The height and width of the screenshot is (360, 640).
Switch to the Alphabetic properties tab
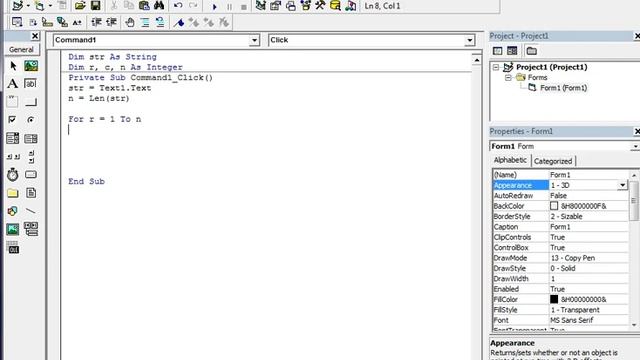(x=510, y=160)
